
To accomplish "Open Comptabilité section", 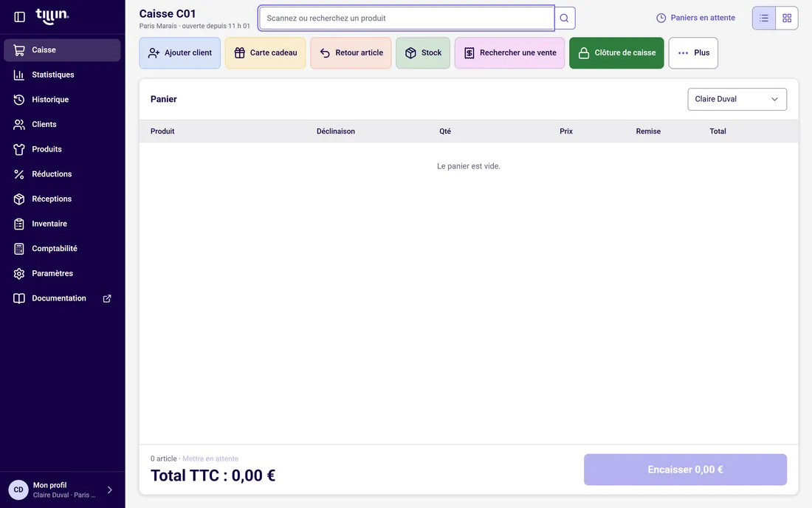I will tap(62, 249).
